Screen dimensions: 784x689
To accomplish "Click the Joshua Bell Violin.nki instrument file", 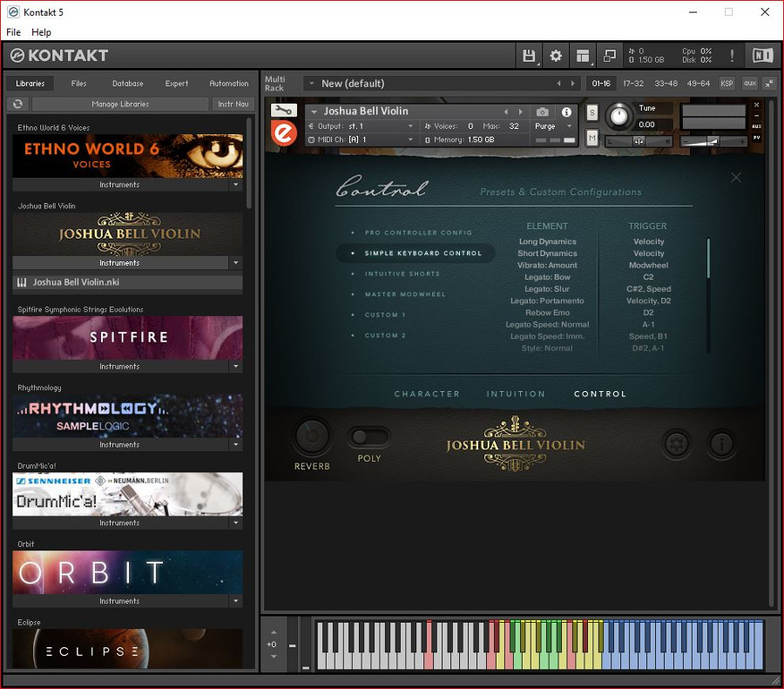I will tap(127, 282).
